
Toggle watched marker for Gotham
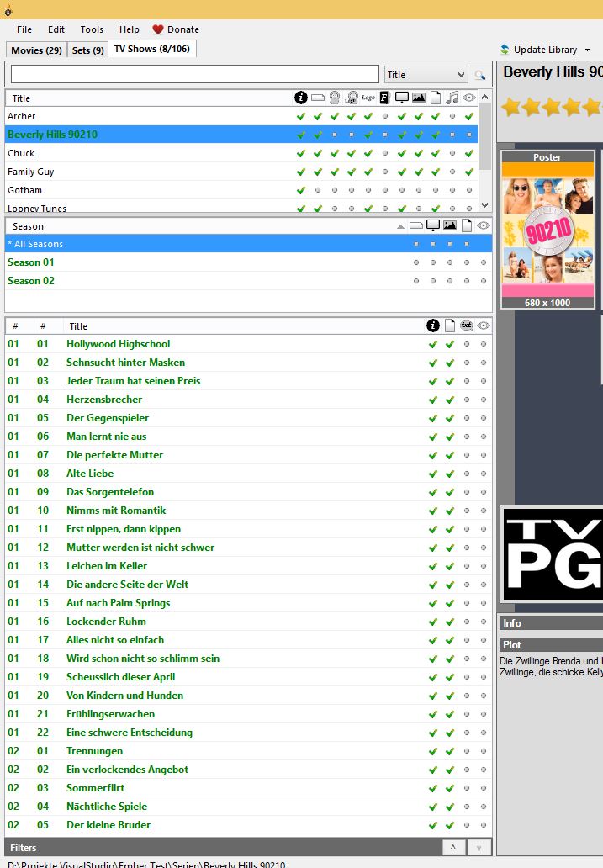469,190
